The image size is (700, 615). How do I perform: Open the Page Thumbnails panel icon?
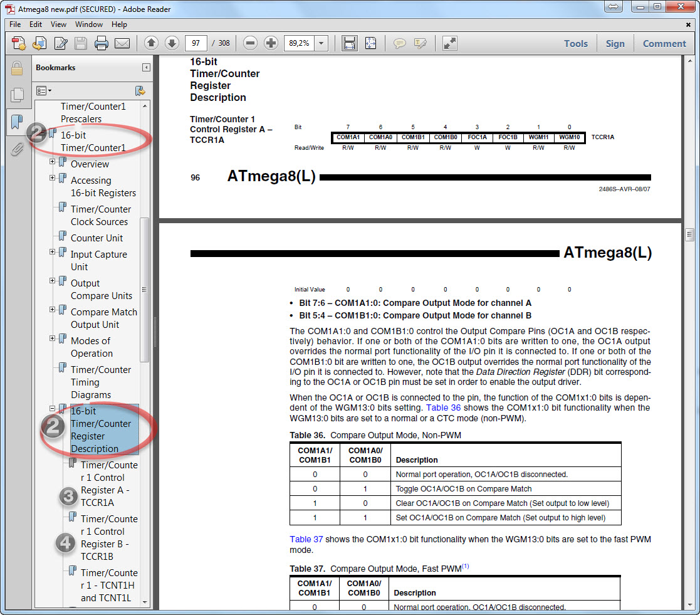17,94
